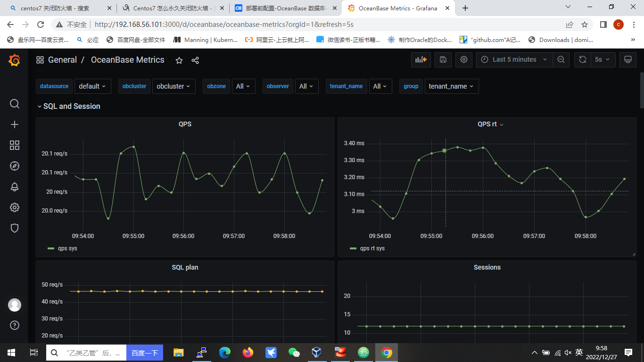644x362 pixels.
Task: Open dashboard settings gear in top bar
Action: pos(464,60)
